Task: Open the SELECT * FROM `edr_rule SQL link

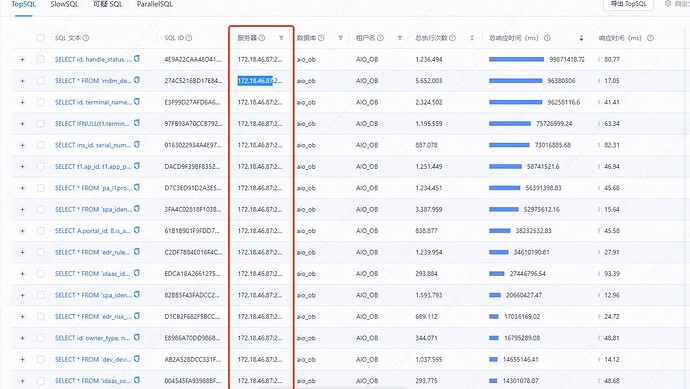Action: [93, 252]
